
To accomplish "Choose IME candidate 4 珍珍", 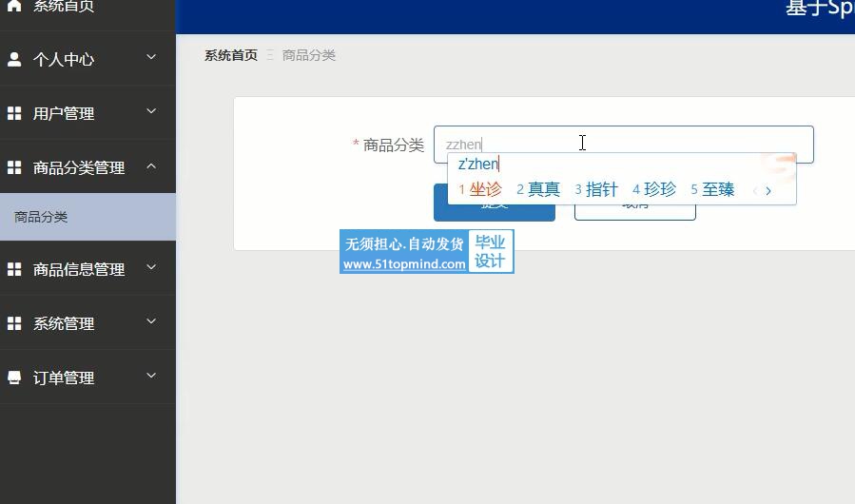I will [x=654, y=189].
